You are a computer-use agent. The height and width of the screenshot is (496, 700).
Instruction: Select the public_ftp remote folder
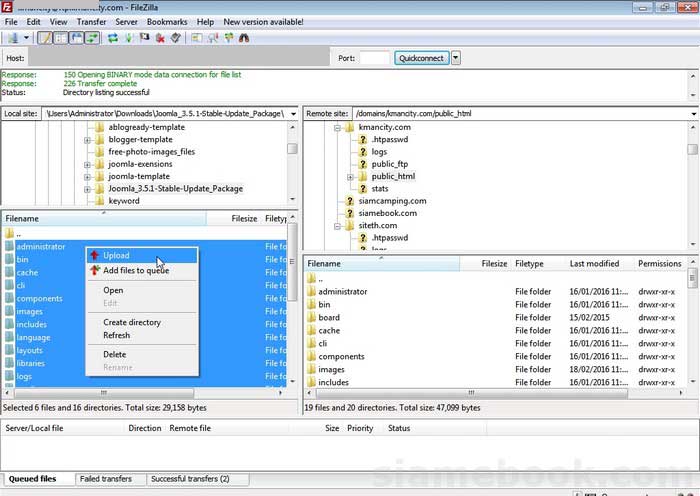point(390,164)
